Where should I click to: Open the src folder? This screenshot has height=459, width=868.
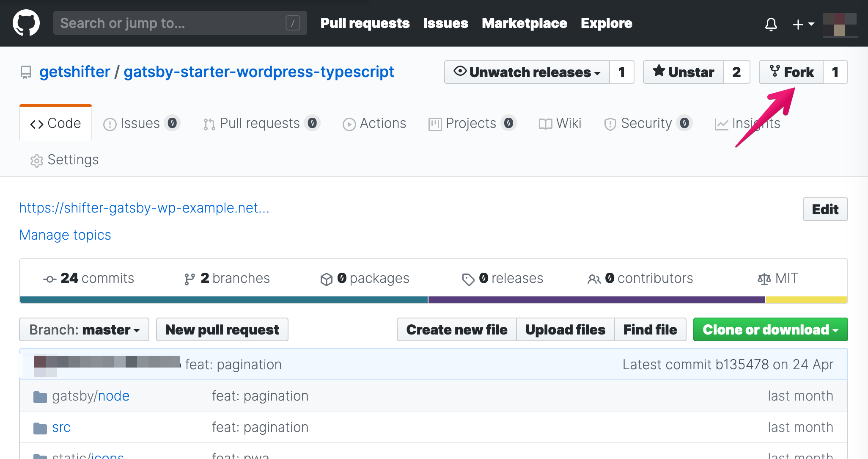coord(61,427)
